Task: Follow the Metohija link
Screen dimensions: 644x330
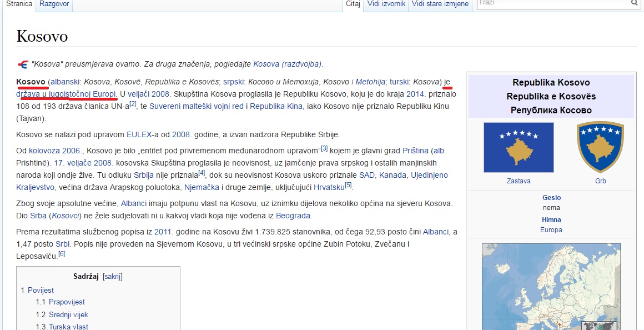Action: tap(370, 82)
